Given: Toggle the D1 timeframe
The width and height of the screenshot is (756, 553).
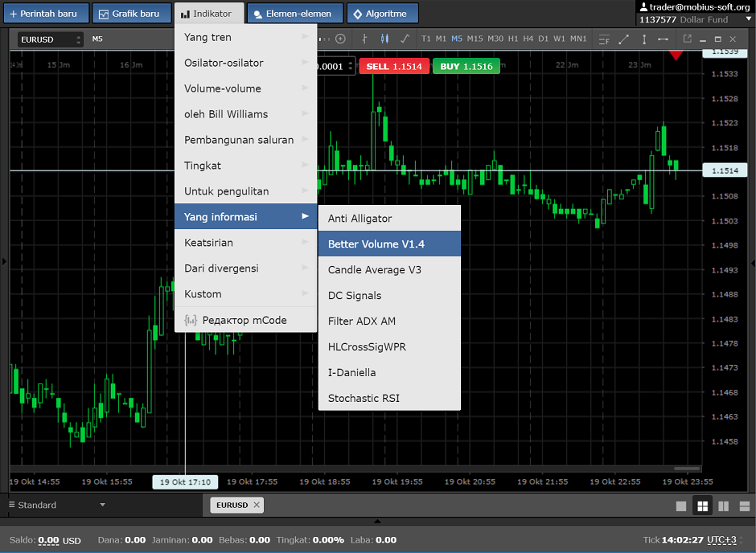Looking at the screenshot, I should pos(544,39).
